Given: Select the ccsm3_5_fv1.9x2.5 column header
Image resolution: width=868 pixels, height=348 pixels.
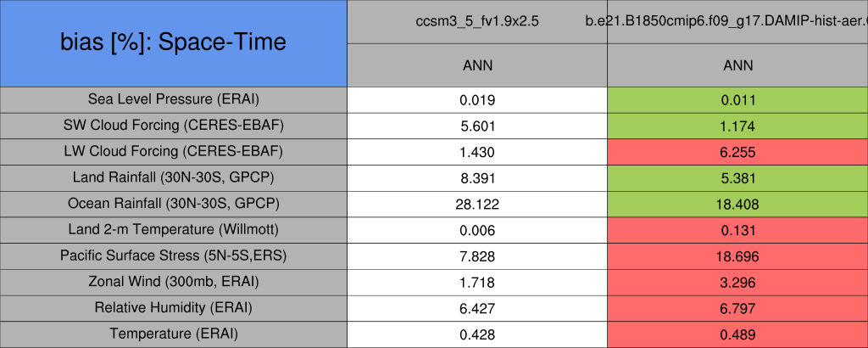Looking at the screenshot, I should click(x=477, y=20).
